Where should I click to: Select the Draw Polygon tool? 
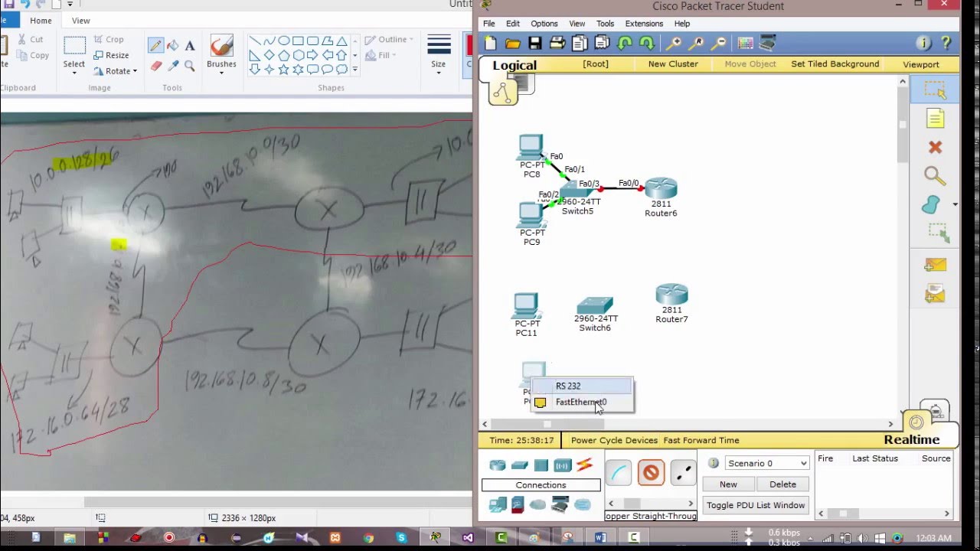tap(931, 204)
